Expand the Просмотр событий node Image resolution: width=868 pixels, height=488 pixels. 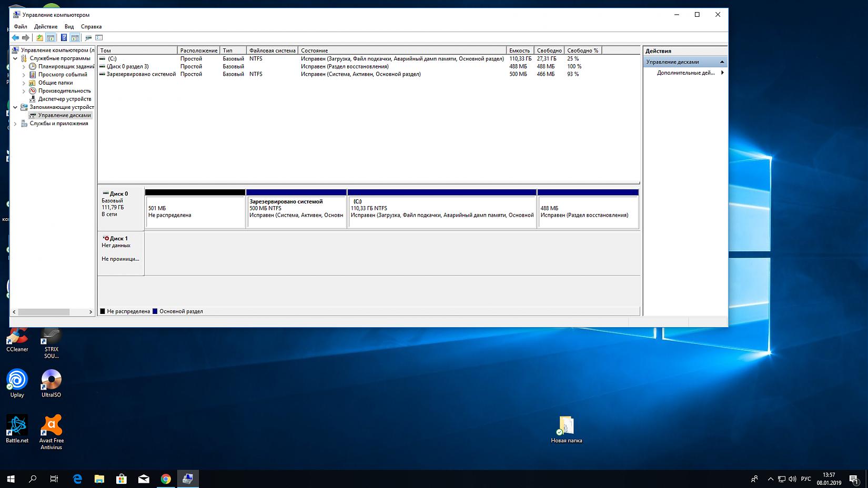24,75
